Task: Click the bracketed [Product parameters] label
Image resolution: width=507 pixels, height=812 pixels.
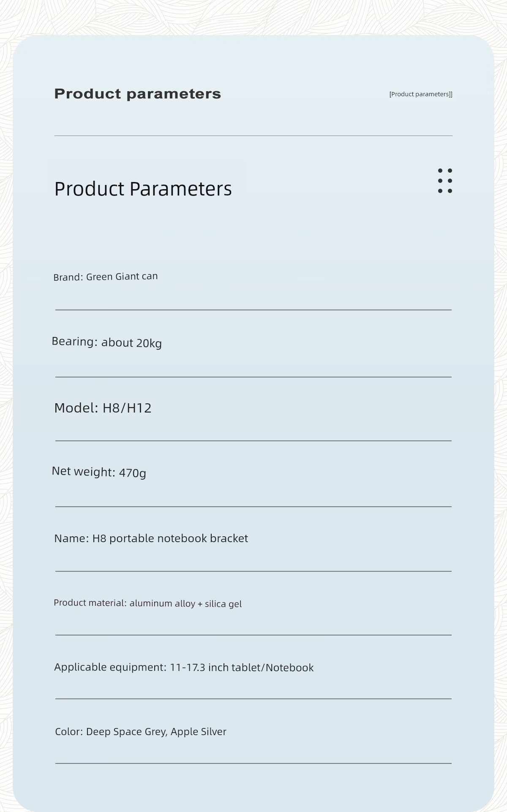Action: 421,94
